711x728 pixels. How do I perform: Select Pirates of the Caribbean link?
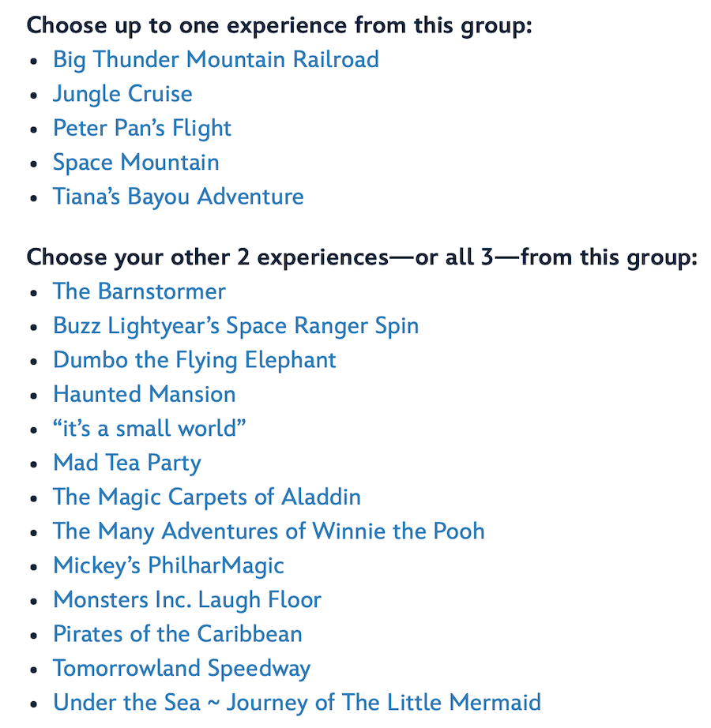coord(177,634)
